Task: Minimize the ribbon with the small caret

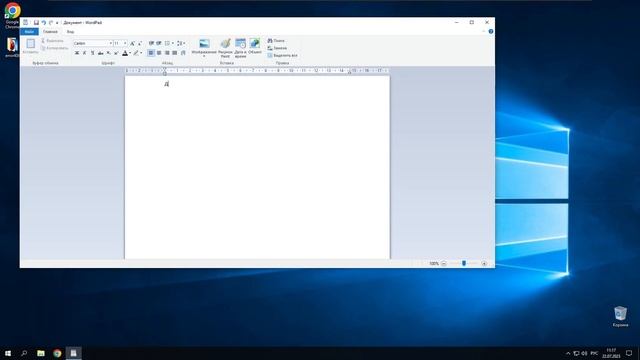Action: (x=483, y=31)
